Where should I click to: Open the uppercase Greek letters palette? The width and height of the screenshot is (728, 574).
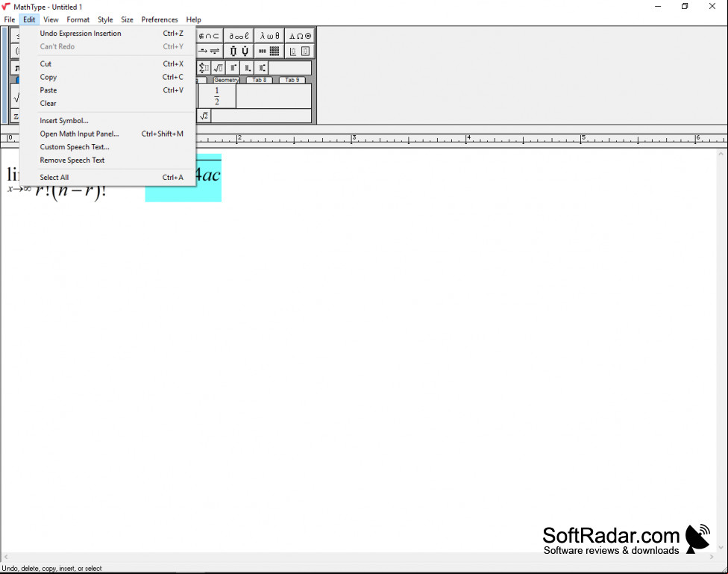coord(300,36)
